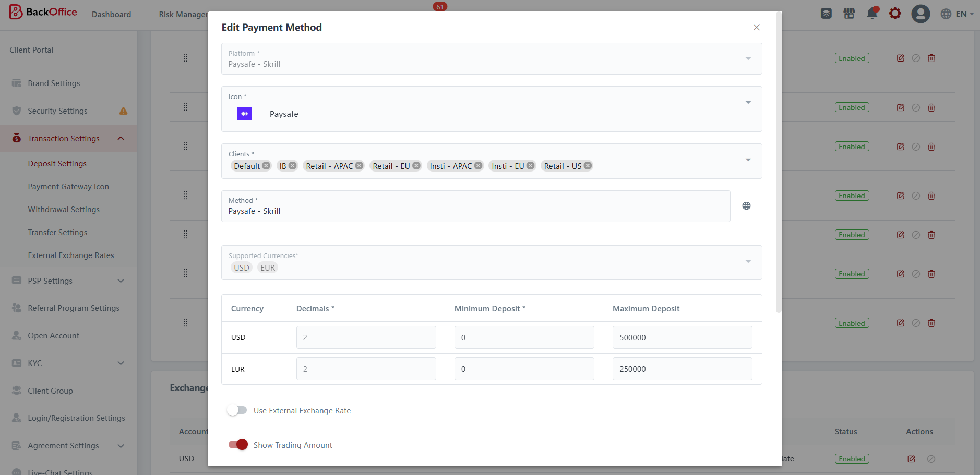Image resolution: width=980 pixels, height=475 pixels.
Task: Collapse the Transaction Settings section
Action: click(x=121, y=139)
